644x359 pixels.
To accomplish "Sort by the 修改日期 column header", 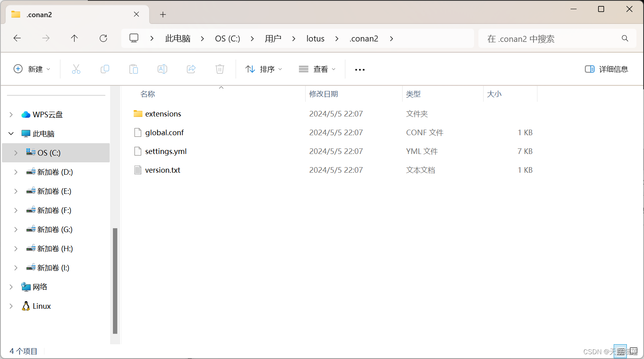I will 324,94.
